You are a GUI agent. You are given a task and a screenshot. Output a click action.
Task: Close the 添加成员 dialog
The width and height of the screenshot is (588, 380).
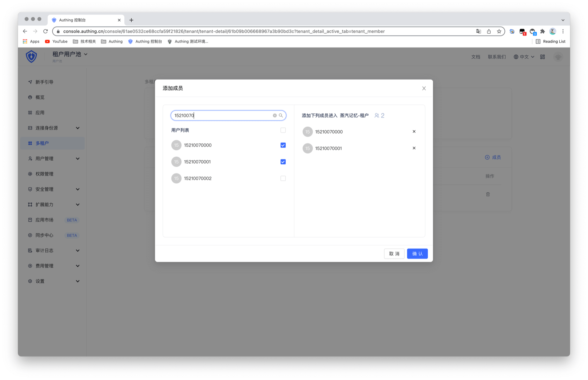point(424,88)
